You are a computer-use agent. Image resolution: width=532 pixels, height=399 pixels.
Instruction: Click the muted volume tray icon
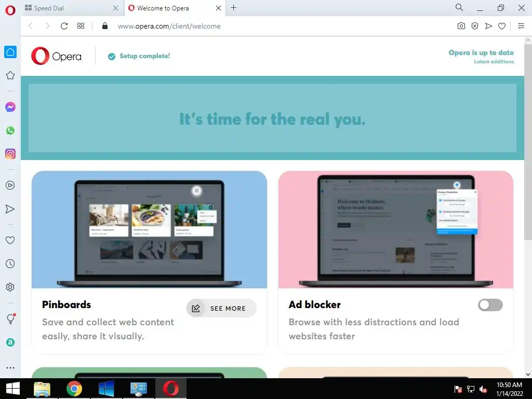[483, 389]
